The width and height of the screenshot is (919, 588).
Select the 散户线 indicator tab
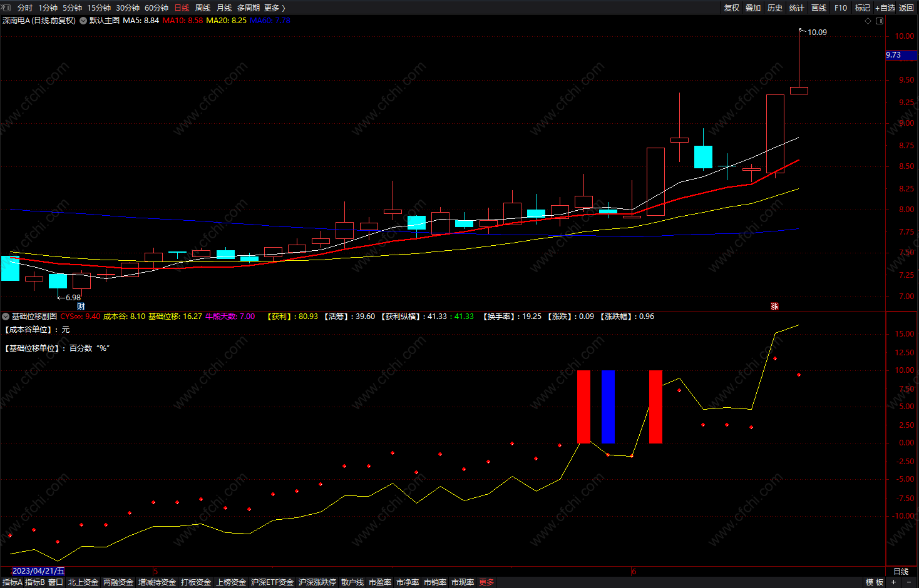tap(352, 582)
